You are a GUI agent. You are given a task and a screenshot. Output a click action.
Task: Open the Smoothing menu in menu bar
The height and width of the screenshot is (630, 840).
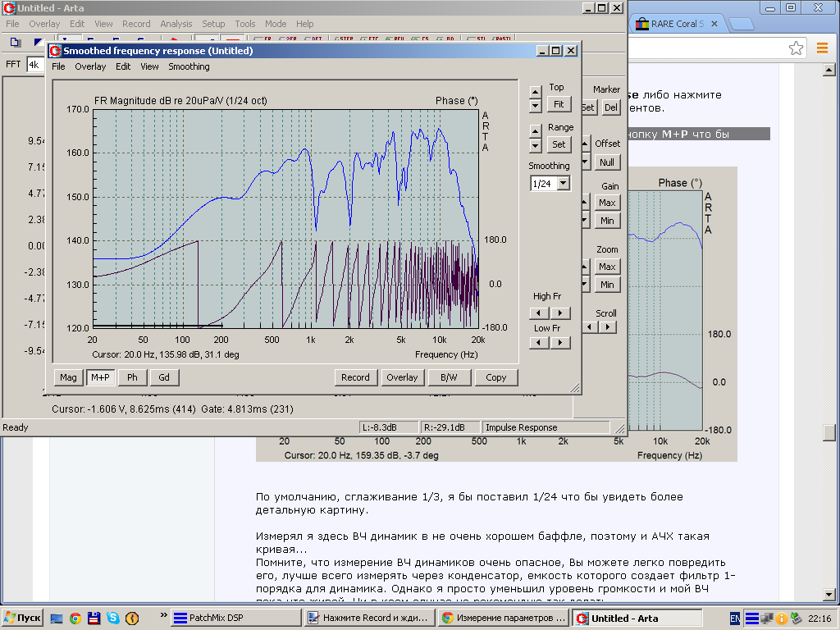pos(189,66)
